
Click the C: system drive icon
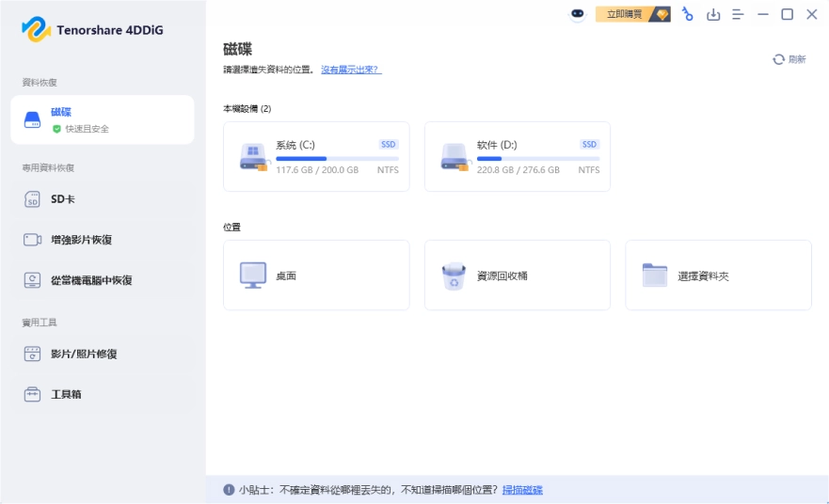click(x=254, y=157)
